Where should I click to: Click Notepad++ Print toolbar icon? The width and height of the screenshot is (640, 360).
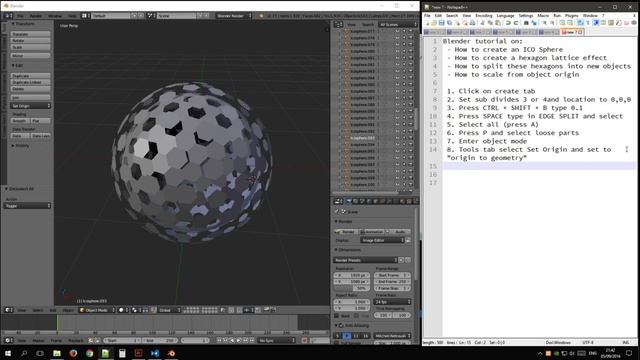pyautogui.click(x=472, y=23)
